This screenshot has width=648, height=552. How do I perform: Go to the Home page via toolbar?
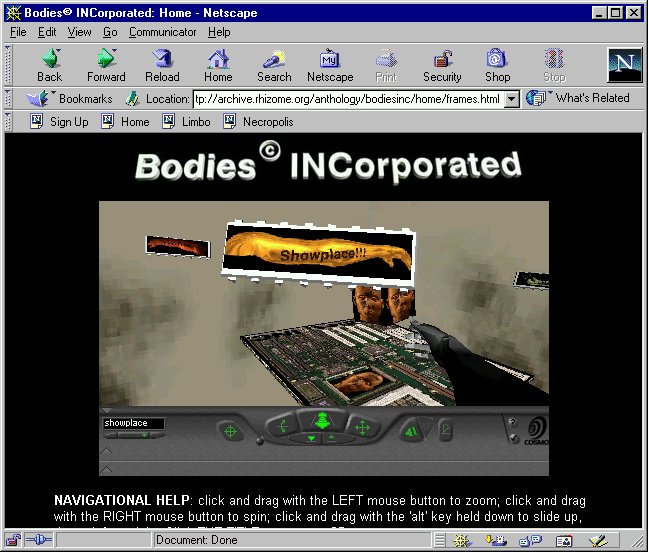click(x=218, y=65)
